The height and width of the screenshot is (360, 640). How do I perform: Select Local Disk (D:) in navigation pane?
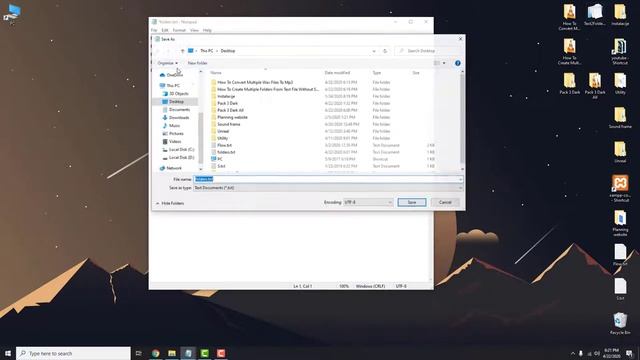181,158
